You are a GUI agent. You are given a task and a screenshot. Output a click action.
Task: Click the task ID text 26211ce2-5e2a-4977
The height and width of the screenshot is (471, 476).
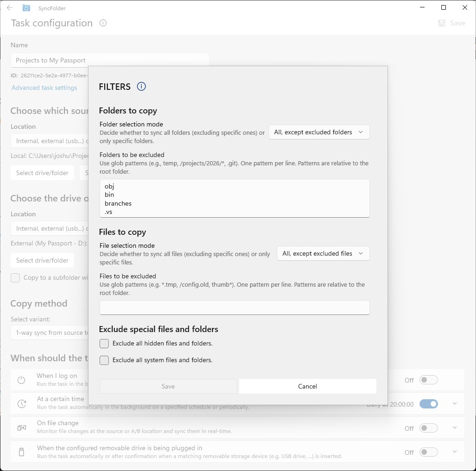[54, 75]
